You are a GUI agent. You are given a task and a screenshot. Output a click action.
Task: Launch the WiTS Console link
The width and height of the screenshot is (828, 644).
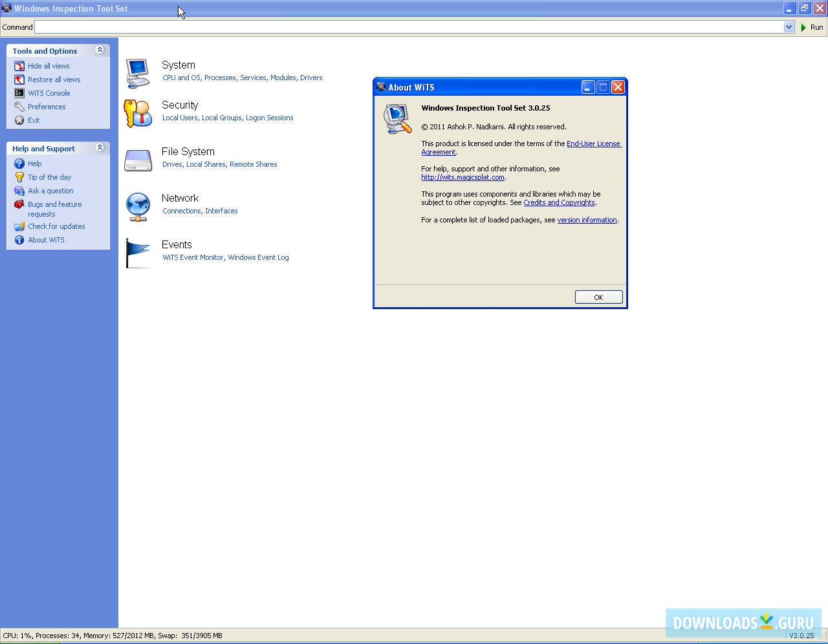point(49,93)
